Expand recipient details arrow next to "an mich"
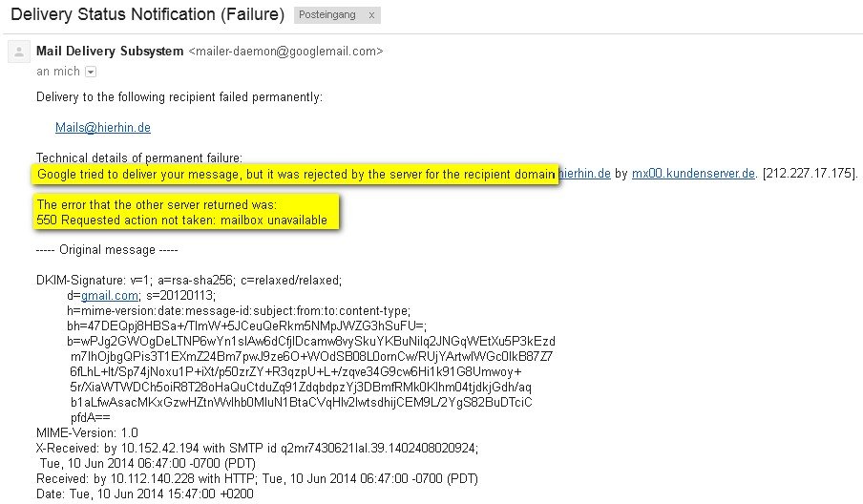This screenshot has height=504, width=863. pos(91,72)
